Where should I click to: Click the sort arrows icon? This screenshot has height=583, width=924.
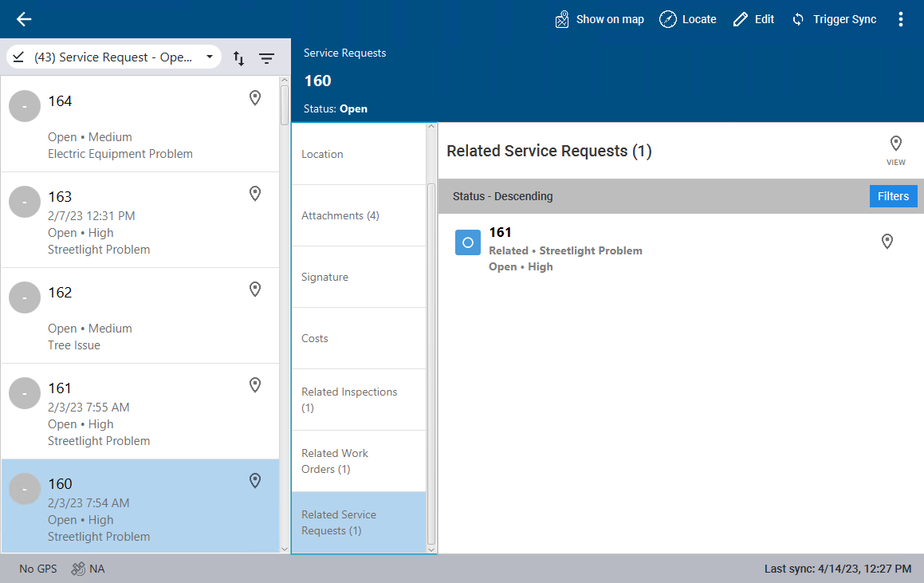tap(238, 58)
